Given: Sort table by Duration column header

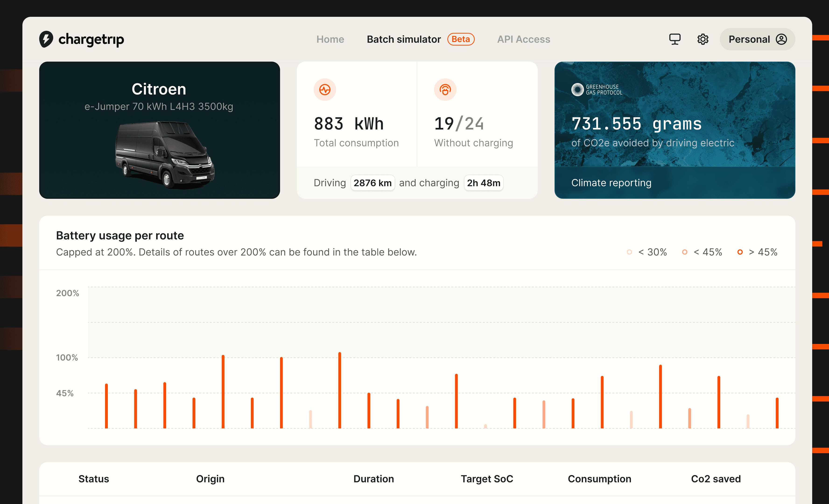Looking at the screenshot, I should click(x=373, y=479).
